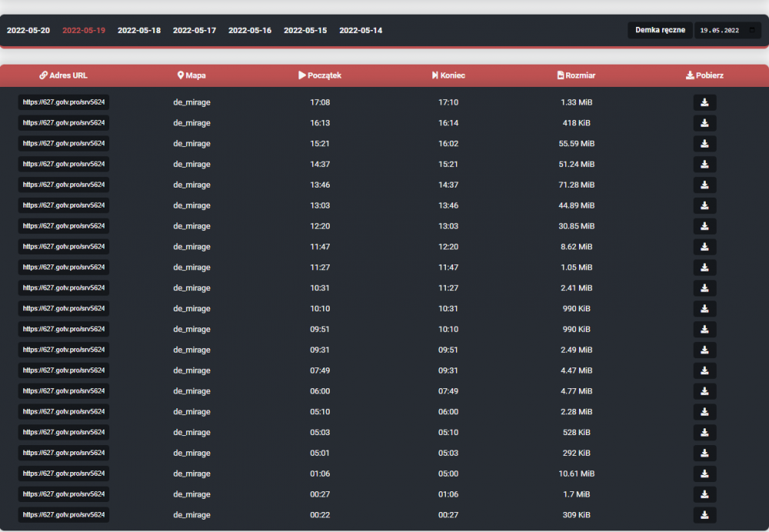769x532 pixels.
Task: Download the 1.7 MiB demo
Action: [x=704, y=494]
